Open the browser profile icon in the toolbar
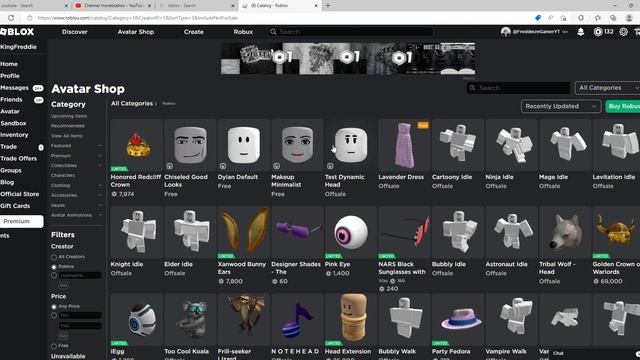Image resolution: width=640 pixels, height=360 pixels. tap(629, 18)
